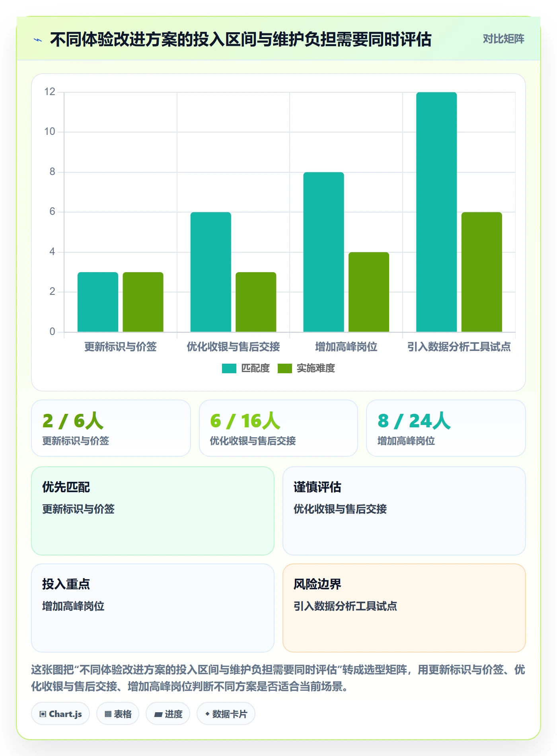Click the 实施难度 bar for 增加高峰岗位
The width and height of the screenshot is (557, 756).
369,292
